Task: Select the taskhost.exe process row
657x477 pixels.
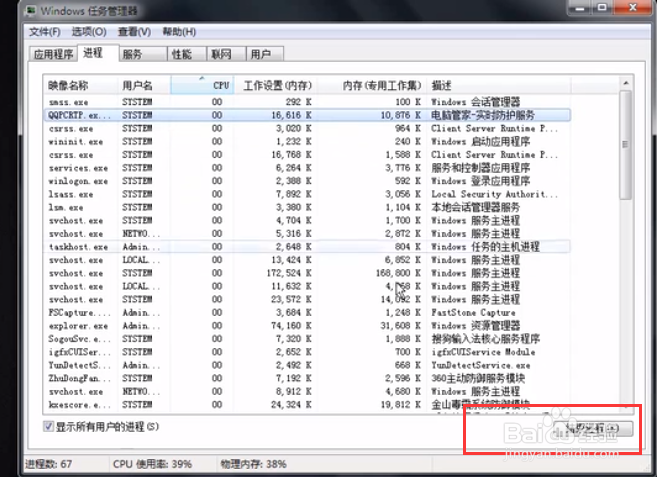Action: point(306,247)
